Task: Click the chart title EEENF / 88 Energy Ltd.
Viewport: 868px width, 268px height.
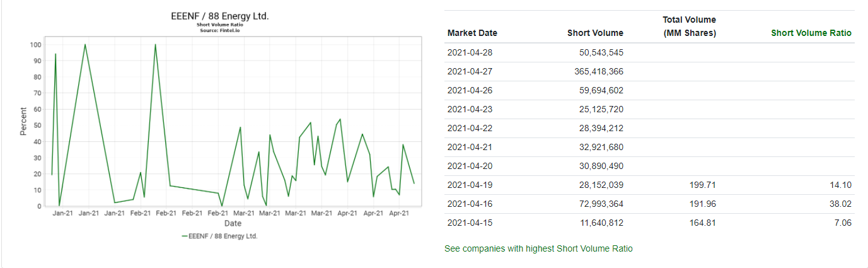Action: click(x=220, y=16)
